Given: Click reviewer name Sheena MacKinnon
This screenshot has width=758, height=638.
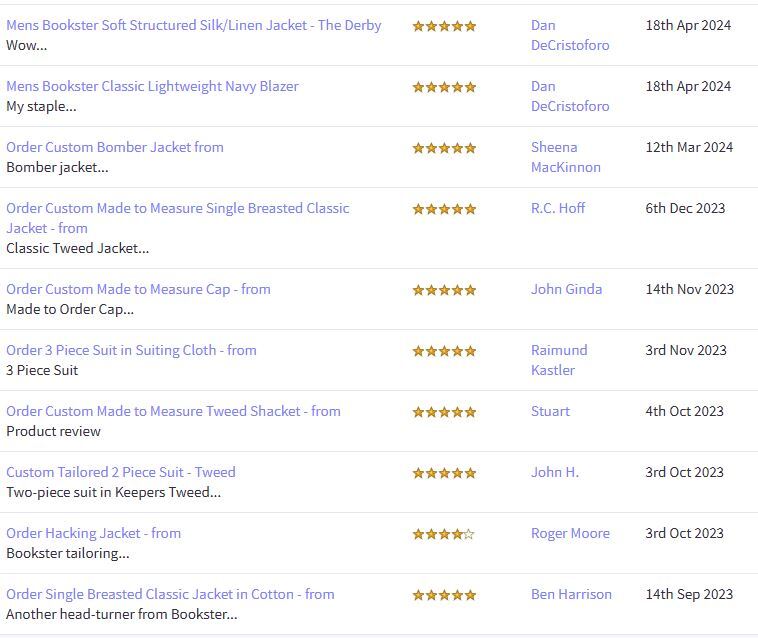Looking at the screenshot, I should tap(566, 157).
